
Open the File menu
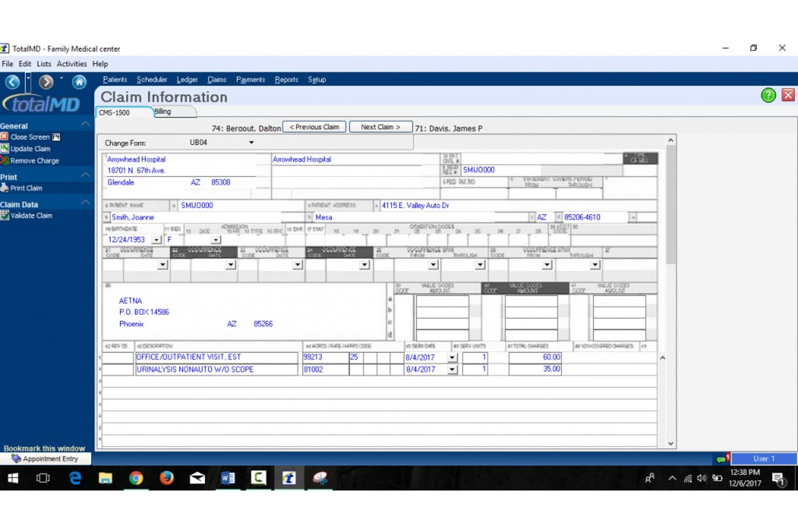point(8,64)
